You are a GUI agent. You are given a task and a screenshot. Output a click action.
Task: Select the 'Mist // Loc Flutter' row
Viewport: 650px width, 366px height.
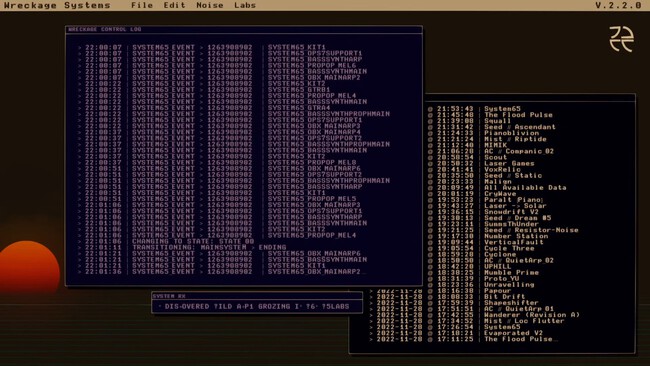tap(467, 321)
